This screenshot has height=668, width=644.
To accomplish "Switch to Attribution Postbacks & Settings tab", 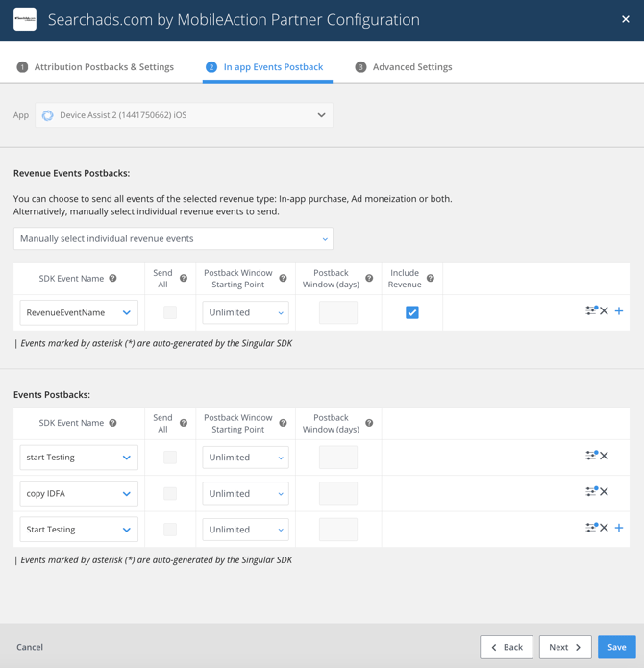I will 96,67.
